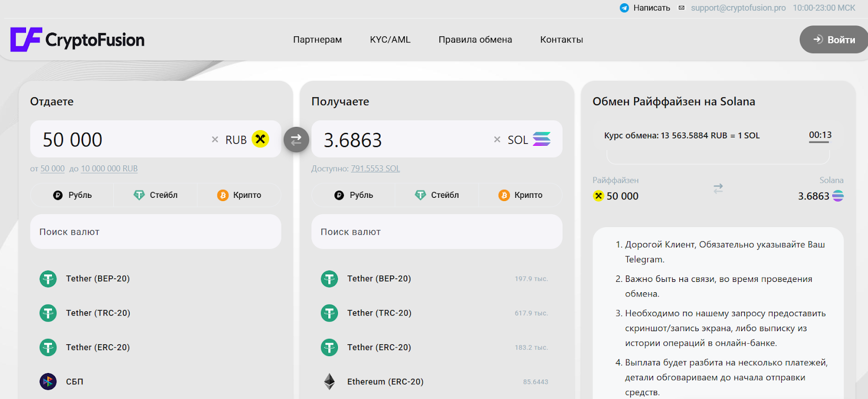This screenshot has height=399, width=868.
Task: Click the 197.9 тыс. reserve value
Action: (x=531, y=279)
